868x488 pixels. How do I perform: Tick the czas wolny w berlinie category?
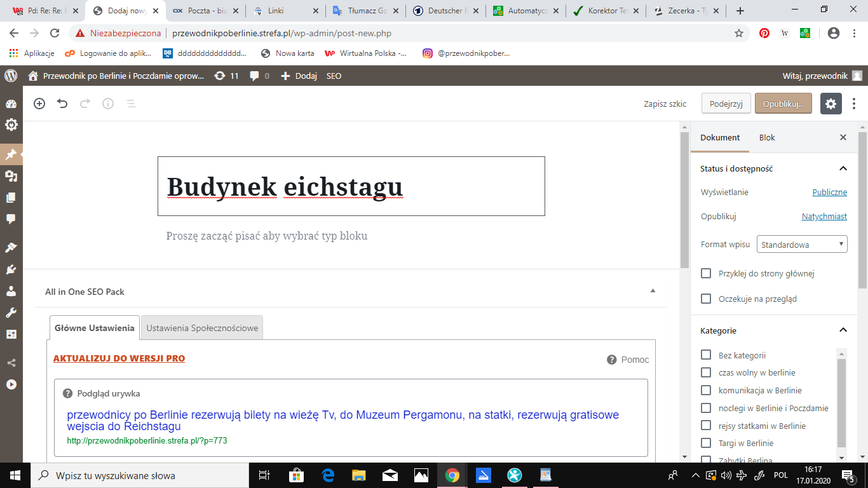tap(706, 372)
